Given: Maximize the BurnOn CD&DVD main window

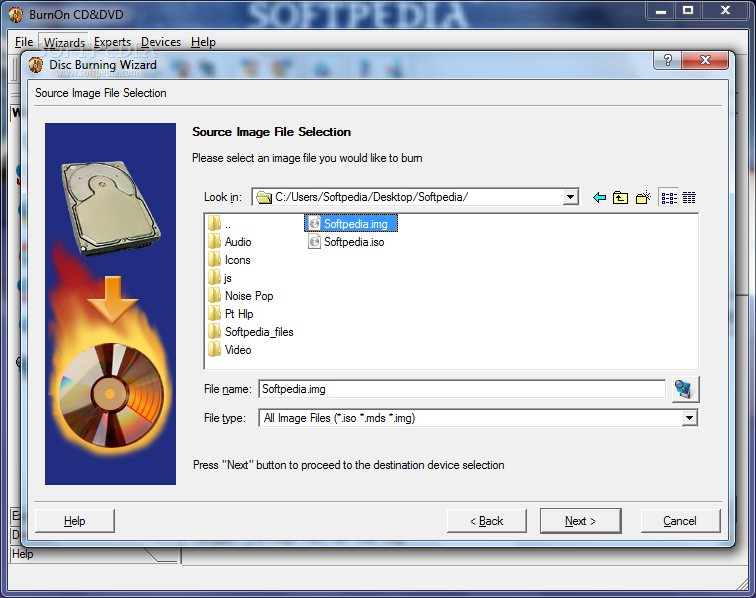Looking at the screenshot, I should click(x=688, y=10).
